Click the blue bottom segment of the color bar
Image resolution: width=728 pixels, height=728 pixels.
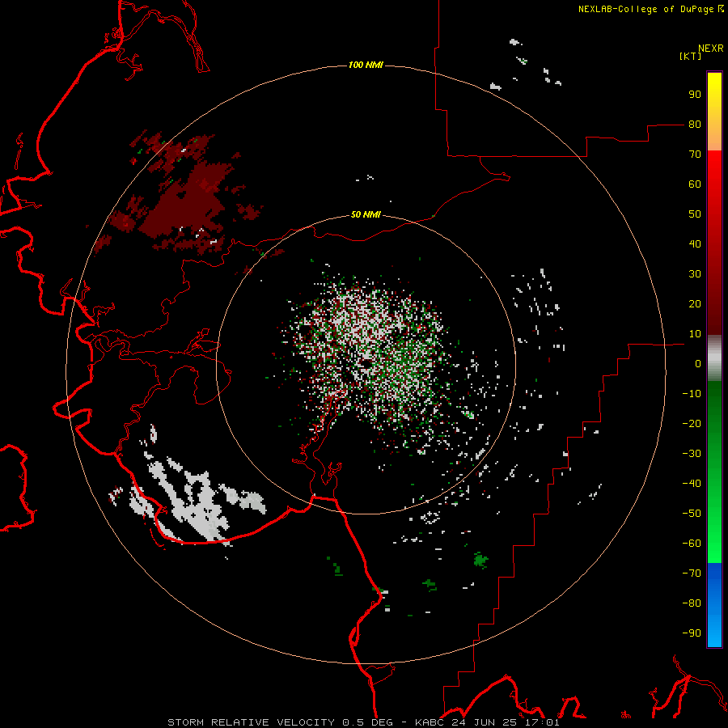tap(714, 605)
